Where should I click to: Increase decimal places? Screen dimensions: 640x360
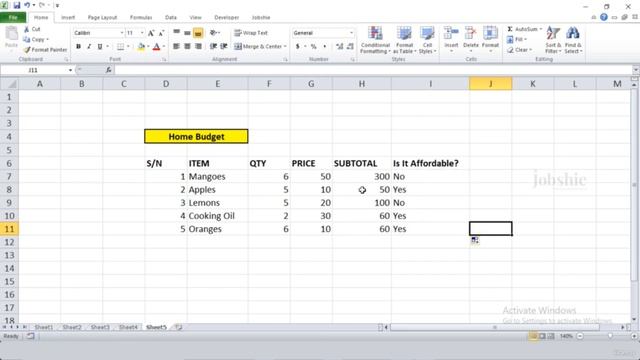click(x=340, y=47)
